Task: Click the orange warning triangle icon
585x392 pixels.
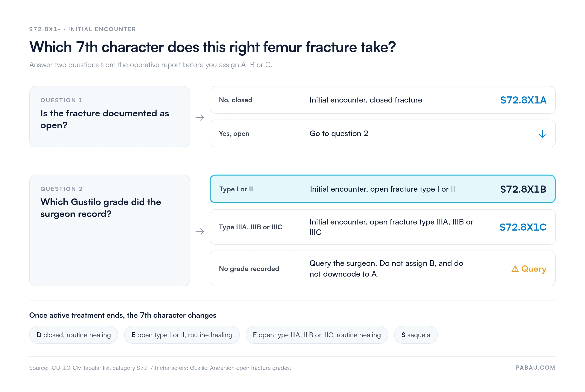Action: tap(515, 269)
